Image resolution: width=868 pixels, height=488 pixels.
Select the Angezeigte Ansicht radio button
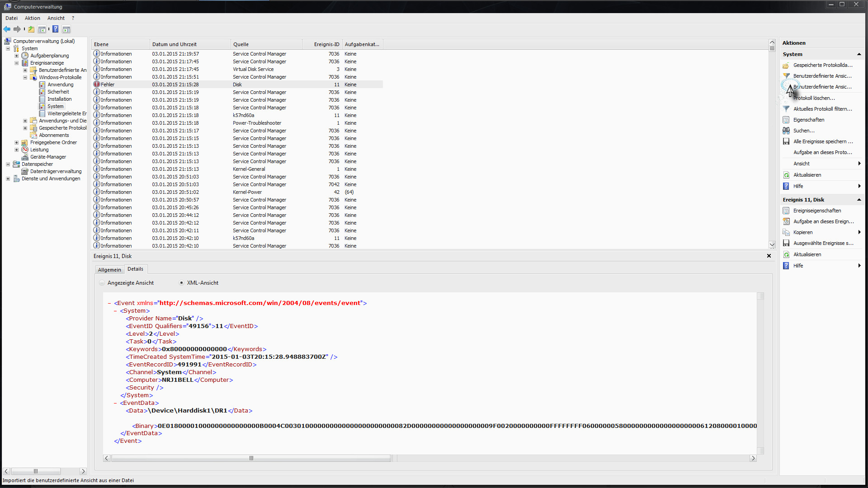(x=102, y=283)
